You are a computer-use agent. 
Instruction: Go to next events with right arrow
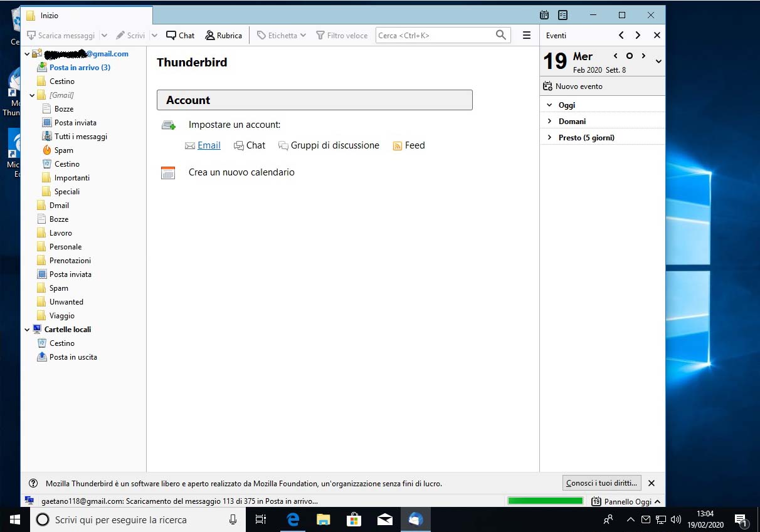(638, 36)
